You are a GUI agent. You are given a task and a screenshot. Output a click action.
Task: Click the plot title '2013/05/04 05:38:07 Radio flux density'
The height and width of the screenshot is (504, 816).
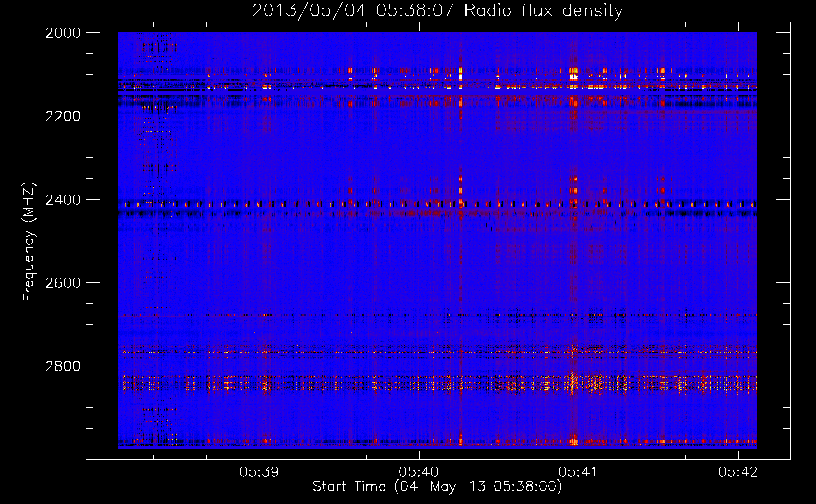tap(437, 10)
